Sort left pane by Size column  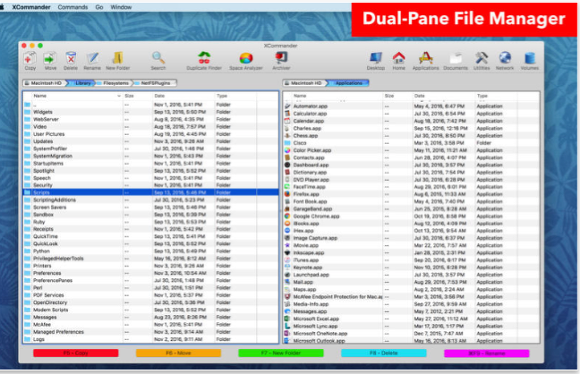(137, 96)
